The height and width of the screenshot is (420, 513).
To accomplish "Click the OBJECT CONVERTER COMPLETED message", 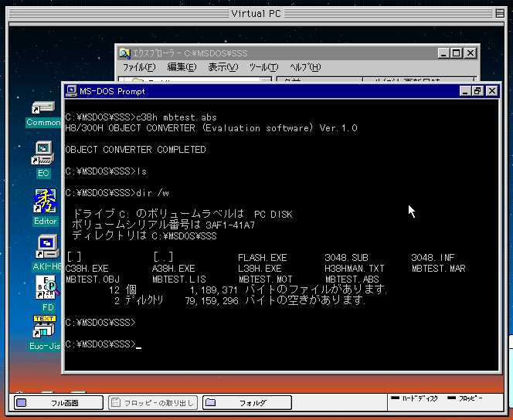I will [x=135, y=150].
